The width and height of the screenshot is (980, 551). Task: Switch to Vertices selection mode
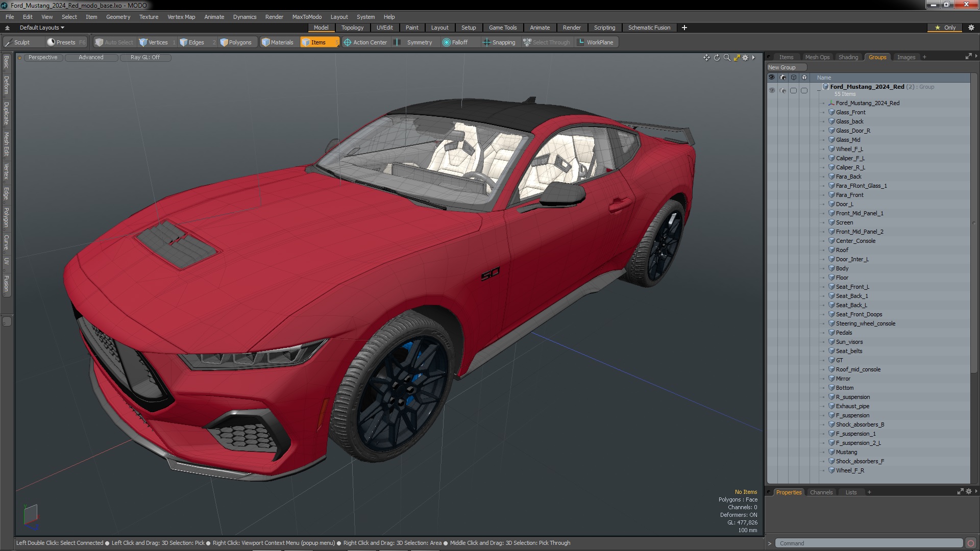point(158,42)
